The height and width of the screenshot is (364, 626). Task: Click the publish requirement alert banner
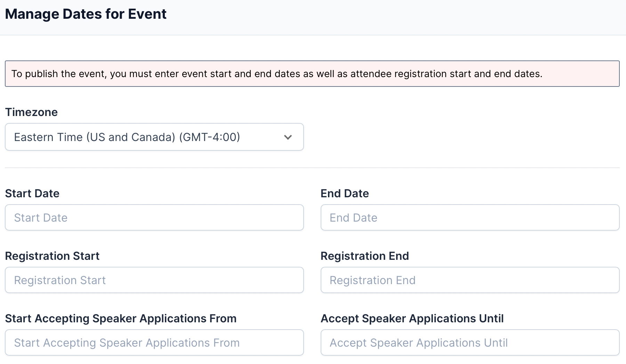click(x=312, y=74)
